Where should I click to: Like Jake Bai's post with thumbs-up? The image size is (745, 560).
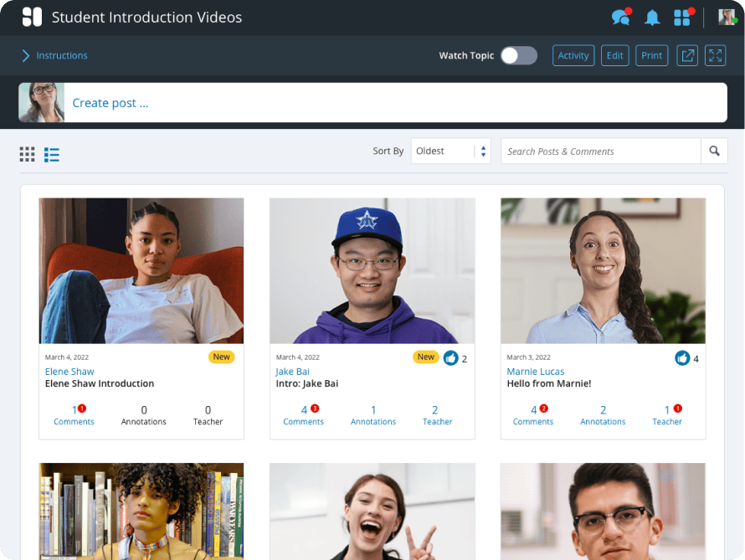(451, 358)
